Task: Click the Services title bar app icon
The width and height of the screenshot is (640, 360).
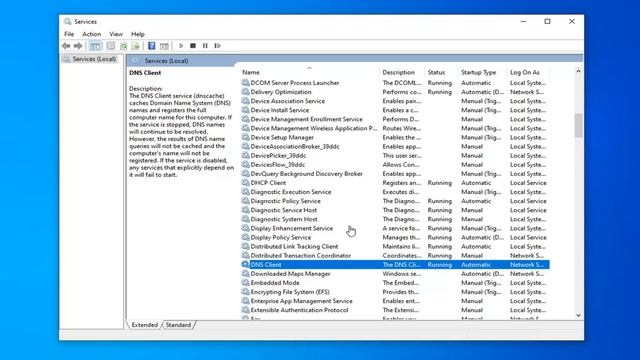Action: tap(68, 21)
